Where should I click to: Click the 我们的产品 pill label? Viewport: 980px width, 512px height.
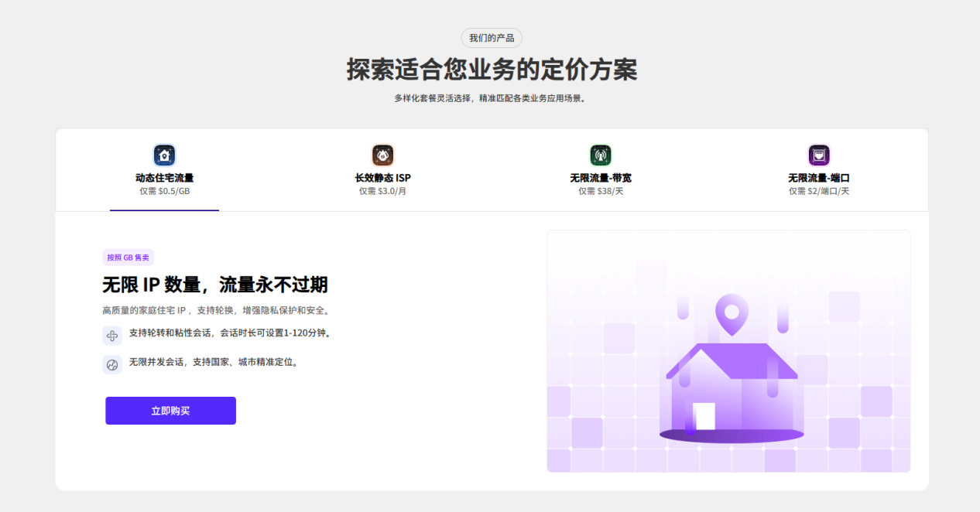pyautogui.click(x=491, y=37)
